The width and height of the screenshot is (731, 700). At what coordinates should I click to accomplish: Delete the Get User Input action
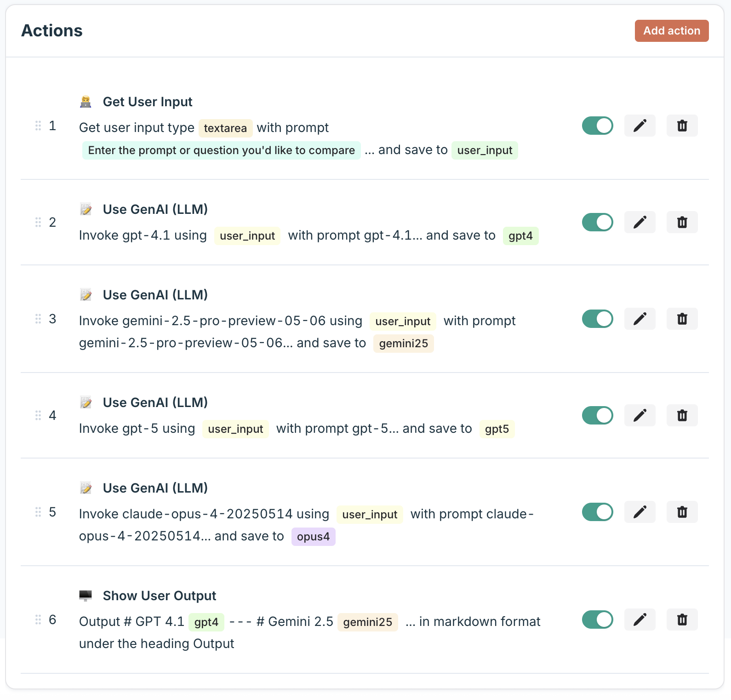[682, 126]
